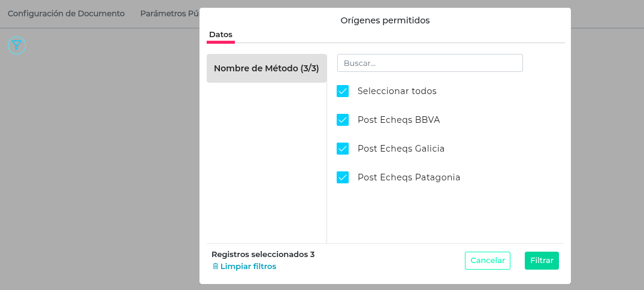Select the Nombre de Método (3/3) filter field

(x=267, y=68)
